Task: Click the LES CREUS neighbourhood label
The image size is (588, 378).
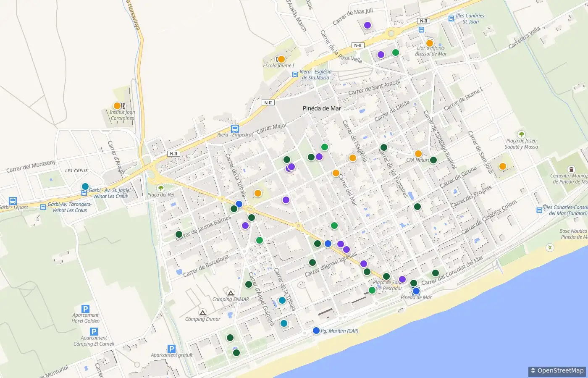Action: (76, 171)
